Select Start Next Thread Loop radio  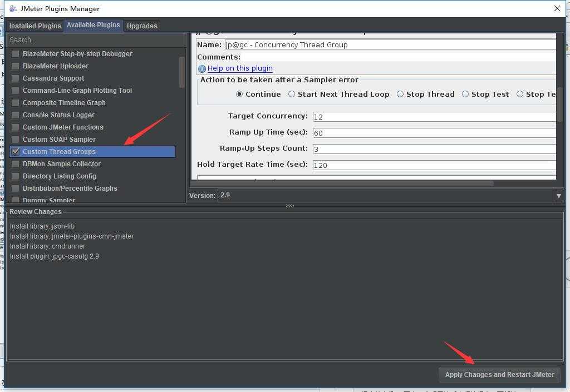(292, 95)
